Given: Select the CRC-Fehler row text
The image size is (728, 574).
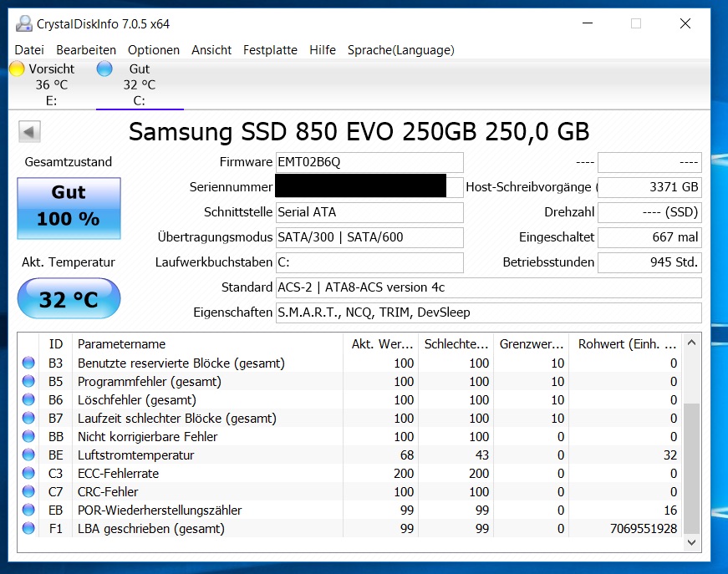Looking at the screenshot, I should point(108,491).
